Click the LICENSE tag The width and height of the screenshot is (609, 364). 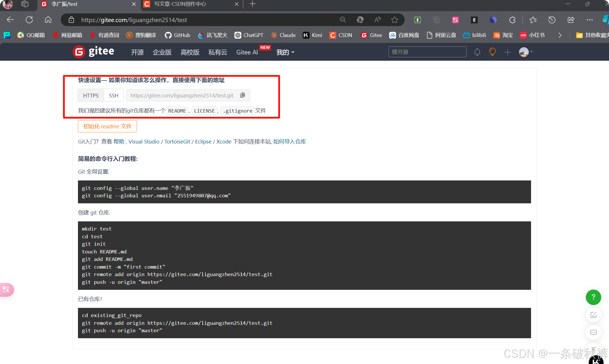pos(204,111)
